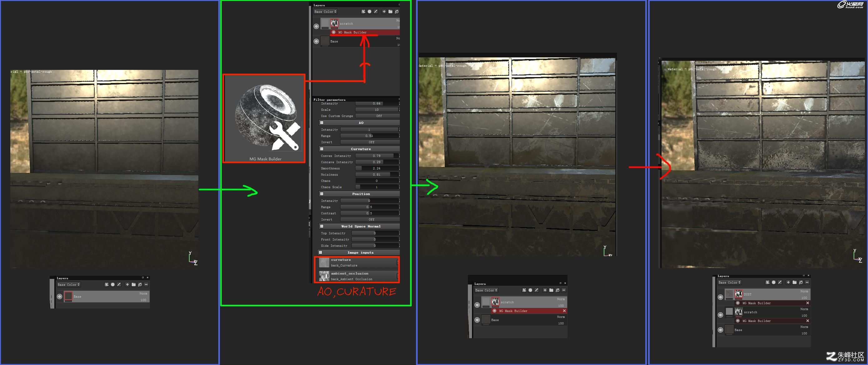Click folder icon in Layers panel above Filter parameters
This screenshot has width=868, height=365.
click(390, 12)
